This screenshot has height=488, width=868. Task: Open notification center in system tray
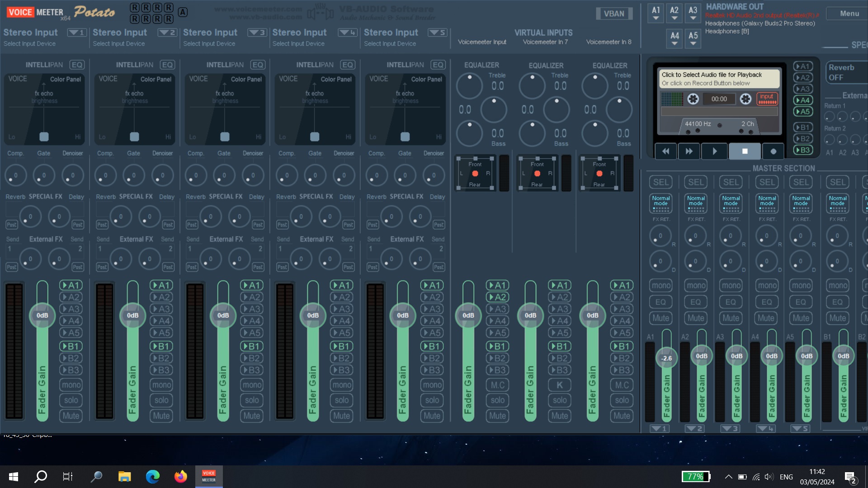pos(850,477)
